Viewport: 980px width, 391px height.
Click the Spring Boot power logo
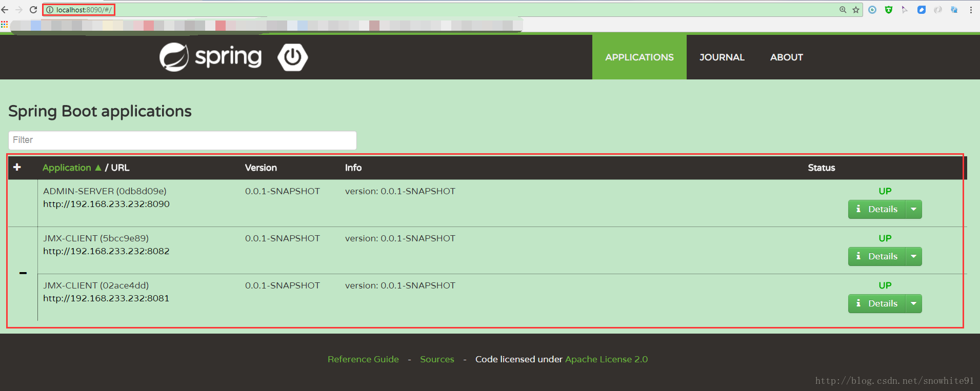293,57
